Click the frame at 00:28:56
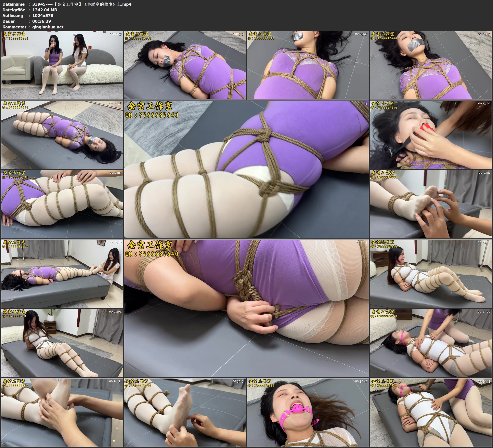The height and width of the screenshot is (448, 493). pyautogui.click(x=62, y=412)
